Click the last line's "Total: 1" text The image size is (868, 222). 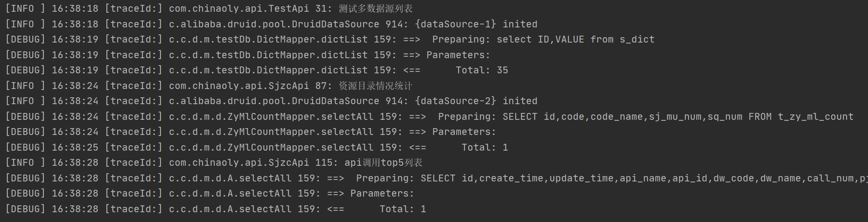403,209
